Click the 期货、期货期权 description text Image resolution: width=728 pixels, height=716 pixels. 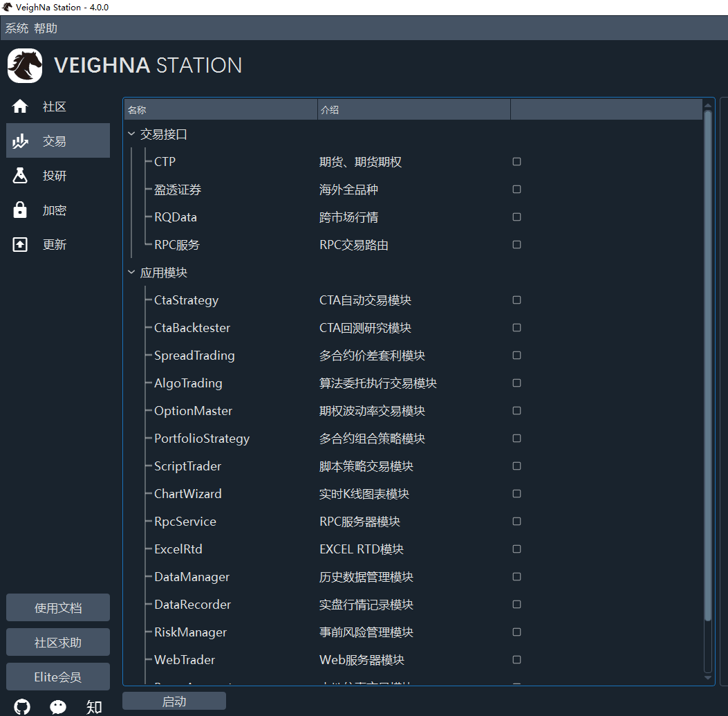pyautogui.click(x=360, y=162)
